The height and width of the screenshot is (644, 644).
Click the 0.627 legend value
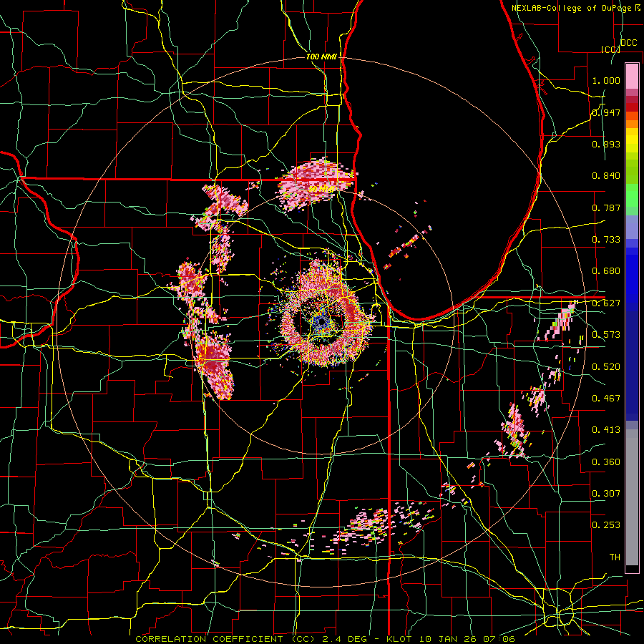tap(606, 303)
